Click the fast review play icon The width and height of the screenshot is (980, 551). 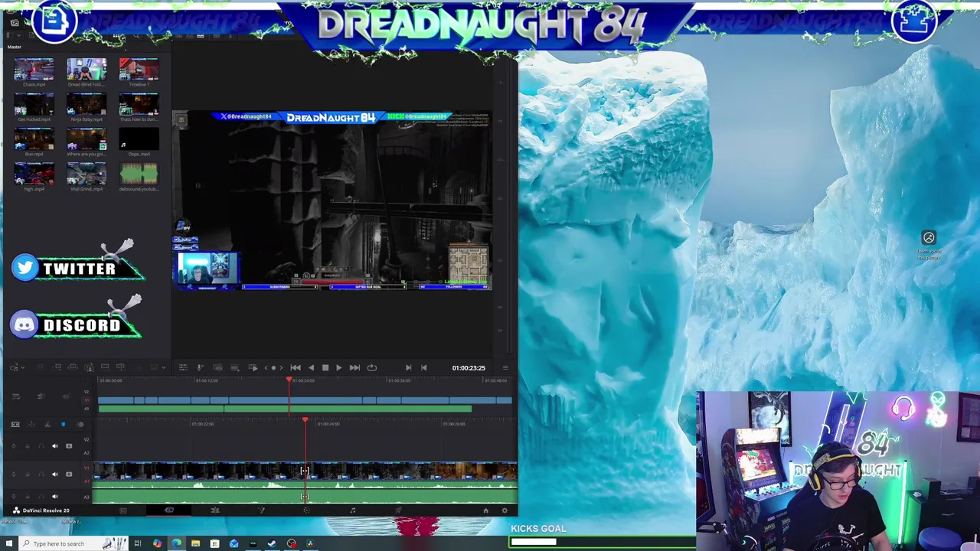(253, 367)
